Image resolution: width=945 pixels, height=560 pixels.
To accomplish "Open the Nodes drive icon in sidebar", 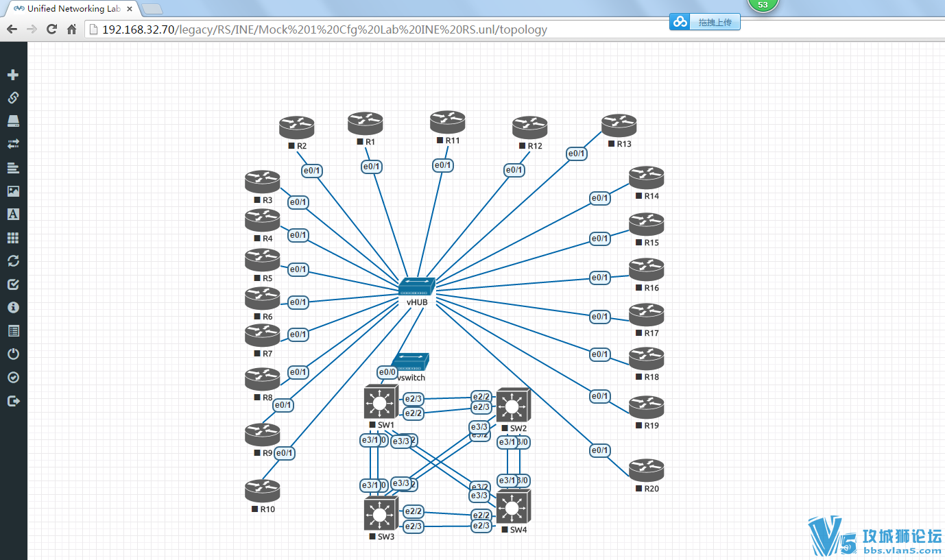I will coord(13,121).
